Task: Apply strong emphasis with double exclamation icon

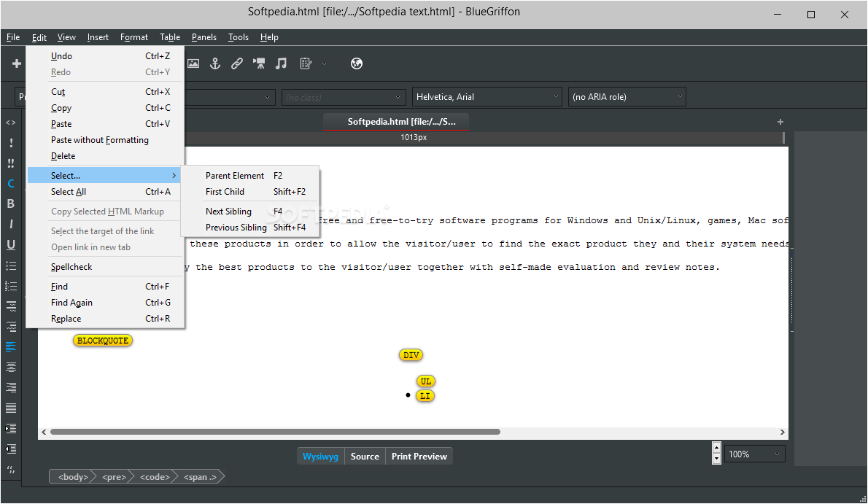Action: pos(10,163)
